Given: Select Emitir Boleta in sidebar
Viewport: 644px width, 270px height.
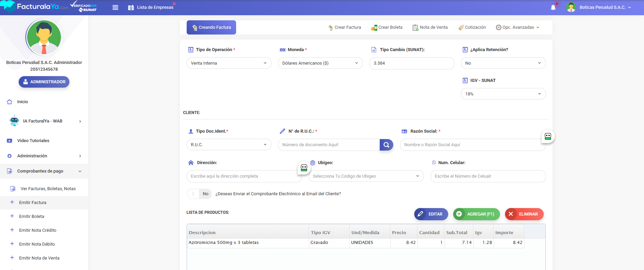Looking at the screenshot, I should coord(32,217).
